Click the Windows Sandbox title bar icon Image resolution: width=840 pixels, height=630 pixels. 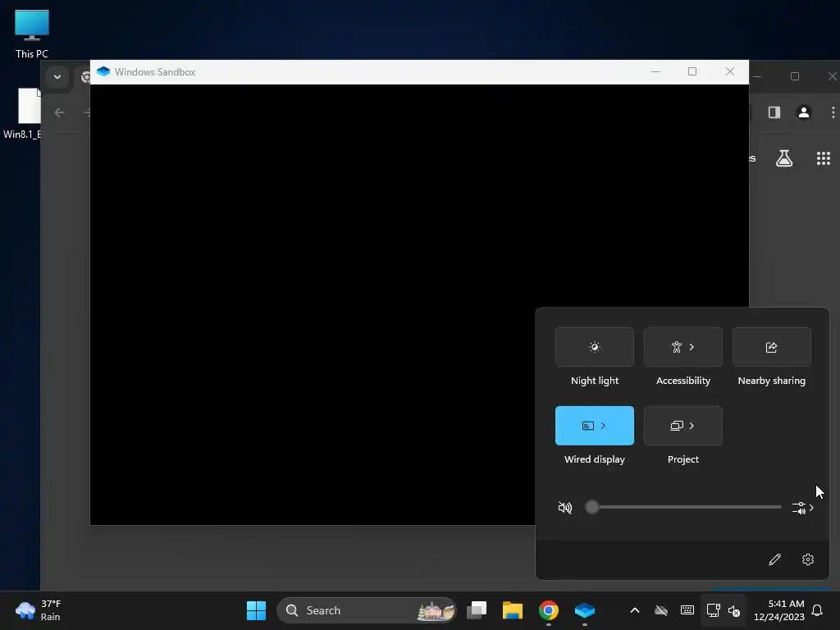tap(103, 72)
